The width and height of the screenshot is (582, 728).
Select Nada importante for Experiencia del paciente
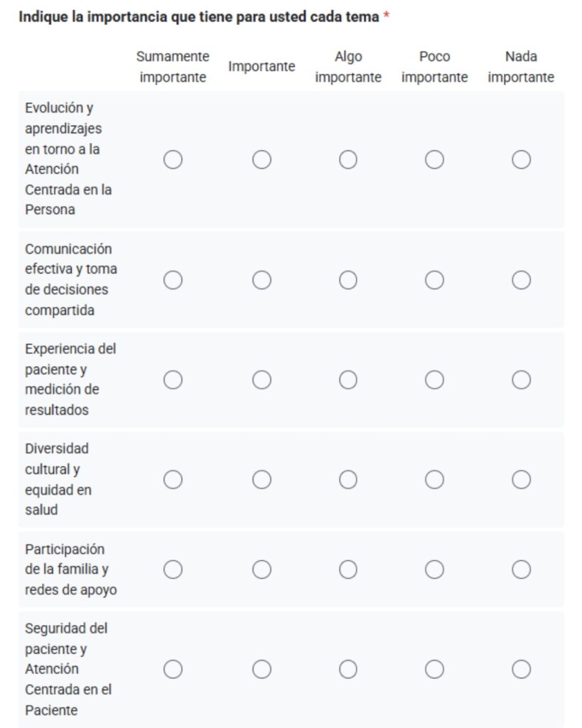[x=521, y=380]
